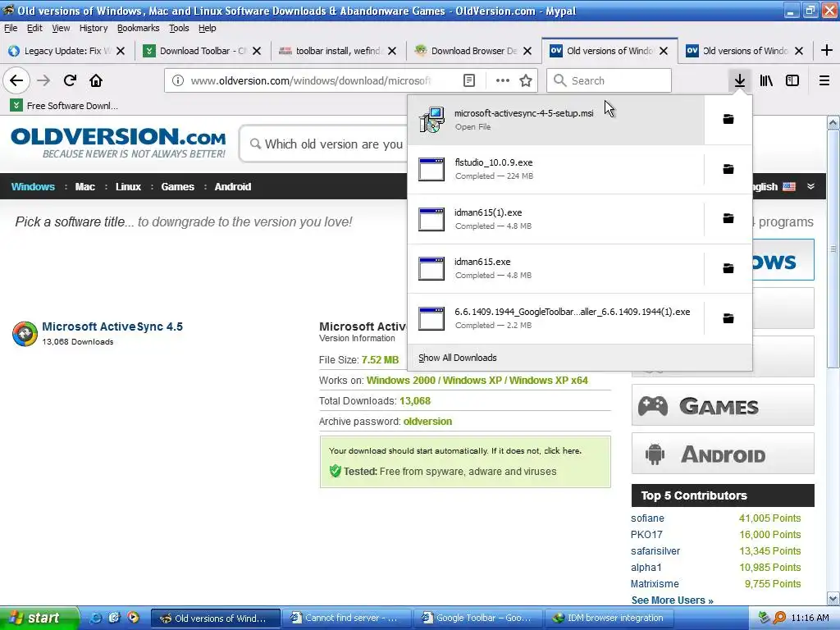The width and height of the screenshot is (840, 630).
Task: Focus the URL address bar
Action: point(311,80)
